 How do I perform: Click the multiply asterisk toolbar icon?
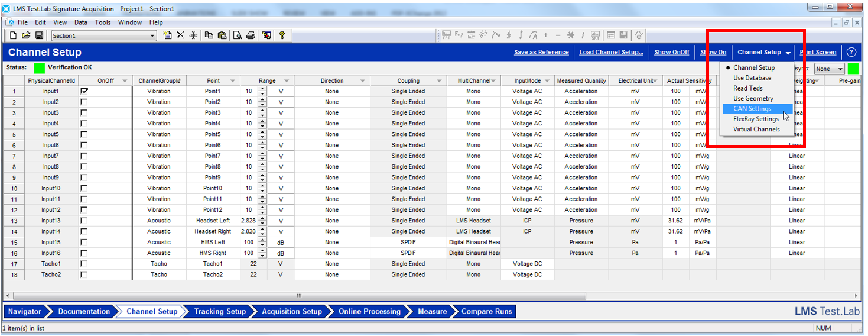tap(571, 35)
